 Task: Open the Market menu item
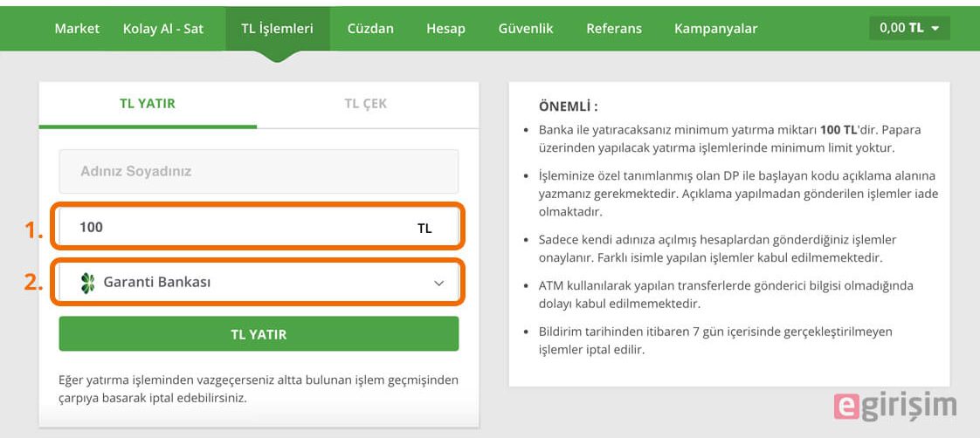point(77,29)
